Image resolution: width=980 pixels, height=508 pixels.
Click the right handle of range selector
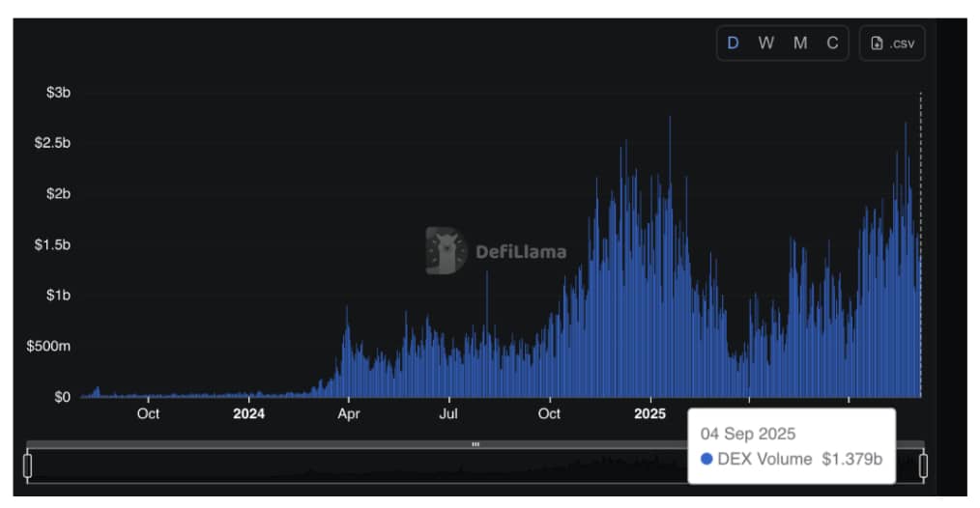click(x=923, y=466)
